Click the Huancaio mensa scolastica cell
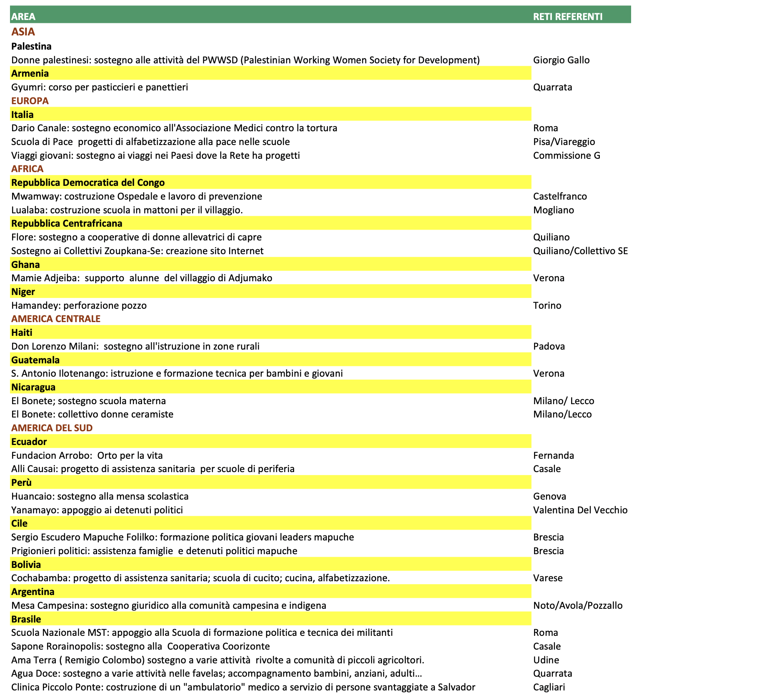The width and height of the screenshot is (769, 700). [100, 496]
